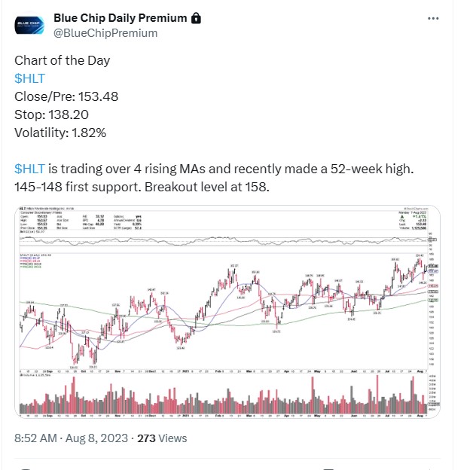Open the tweet's 8:52 AM timestamp link

coord(35,438)
